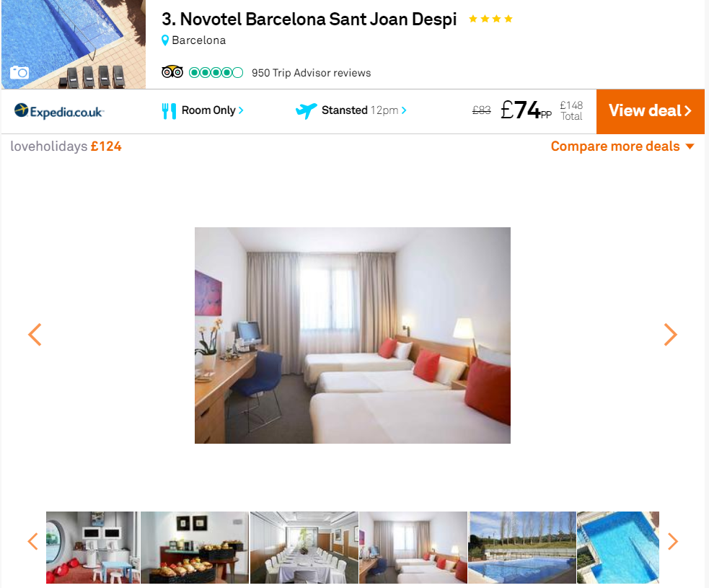Open 950 Trip Advisor reviews
Viewport: 709px width, 588px height.
click(x=311, y=73)
